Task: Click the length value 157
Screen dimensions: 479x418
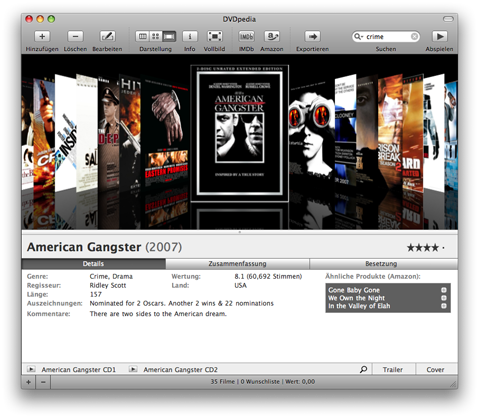Action: [x=95, y=294]
